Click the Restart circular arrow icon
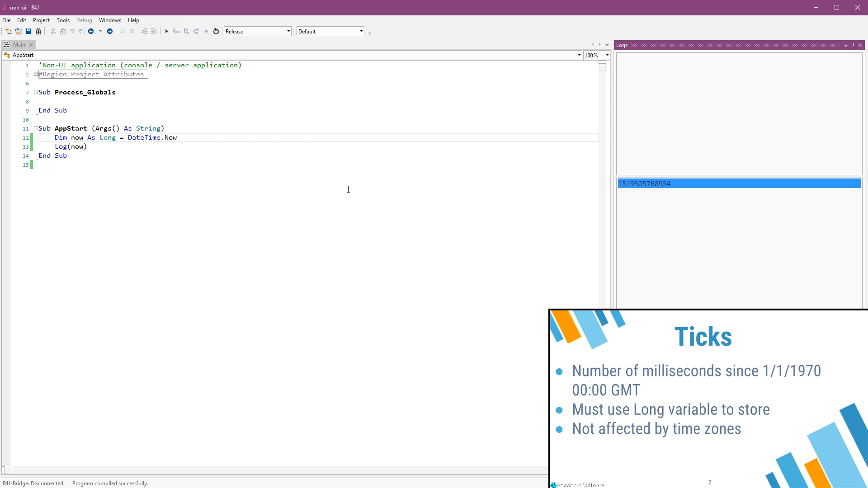The image size is (868, 488). pos(216,31)
